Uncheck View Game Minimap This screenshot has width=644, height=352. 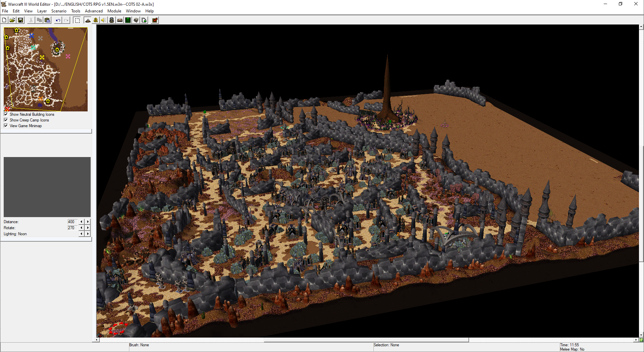click(6, 125)
